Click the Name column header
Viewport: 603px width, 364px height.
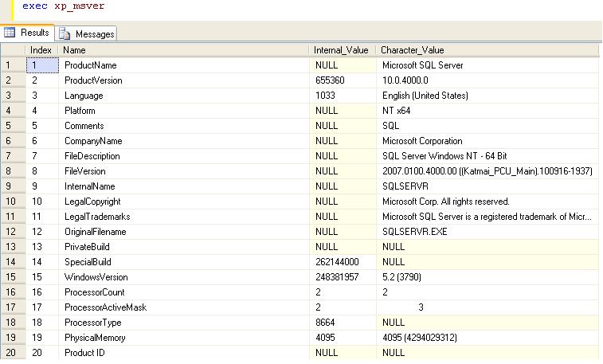click(185, 50)
